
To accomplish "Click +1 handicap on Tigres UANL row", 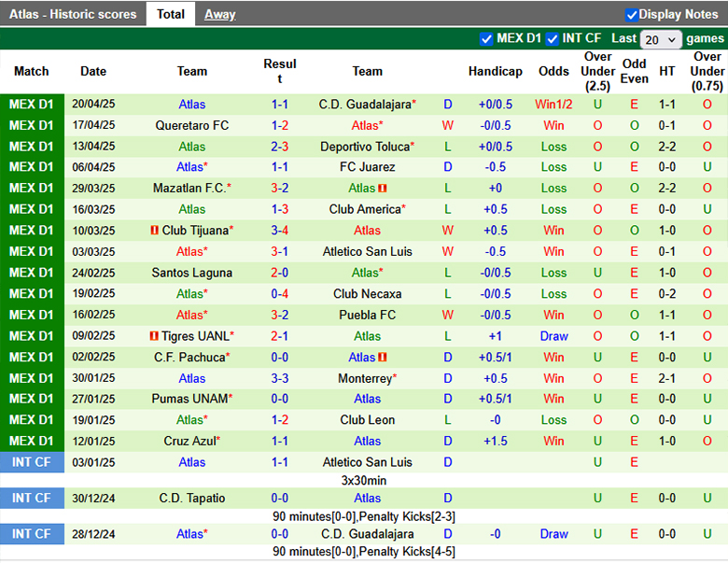I will click(x=495, y=336).
